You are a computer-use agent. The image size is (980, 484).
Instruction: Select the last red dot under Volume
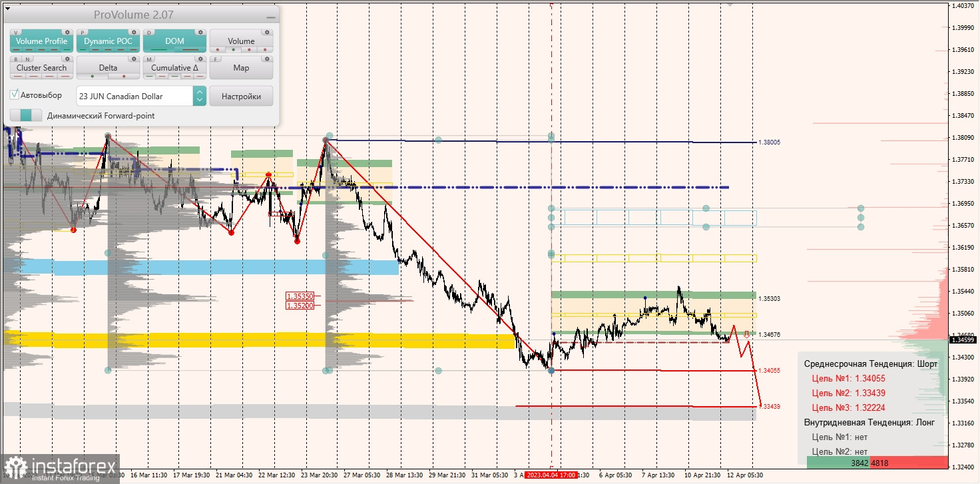pyautogui.click(x=265, y=50)
